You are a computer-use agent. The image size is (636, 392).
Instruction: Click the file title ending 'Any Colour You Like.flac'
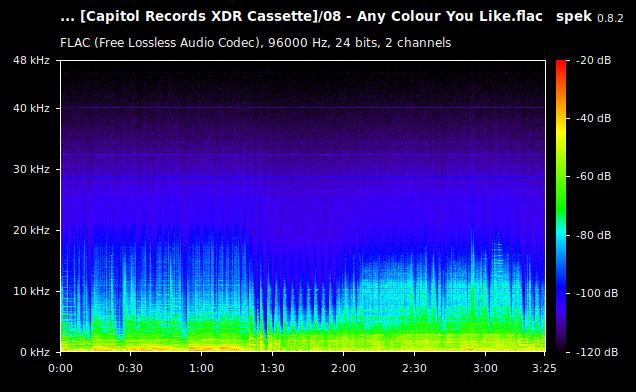pos(301,17)
